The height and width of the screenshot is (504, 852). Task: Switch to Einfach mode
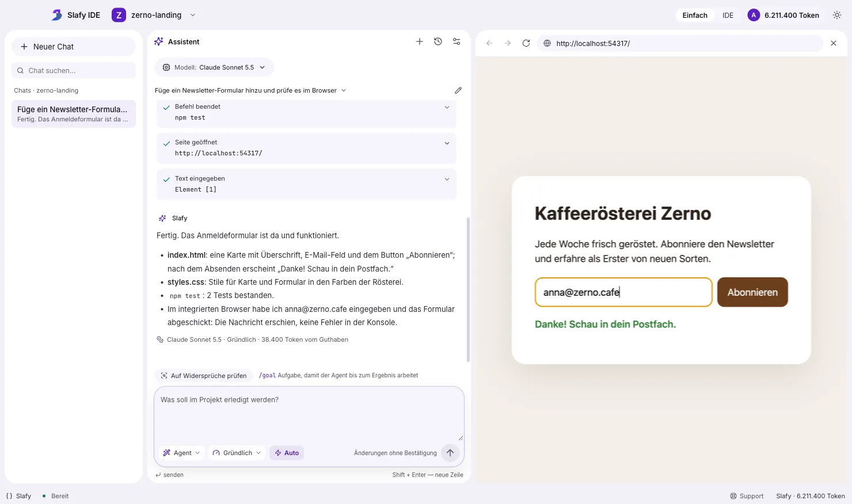695,16
